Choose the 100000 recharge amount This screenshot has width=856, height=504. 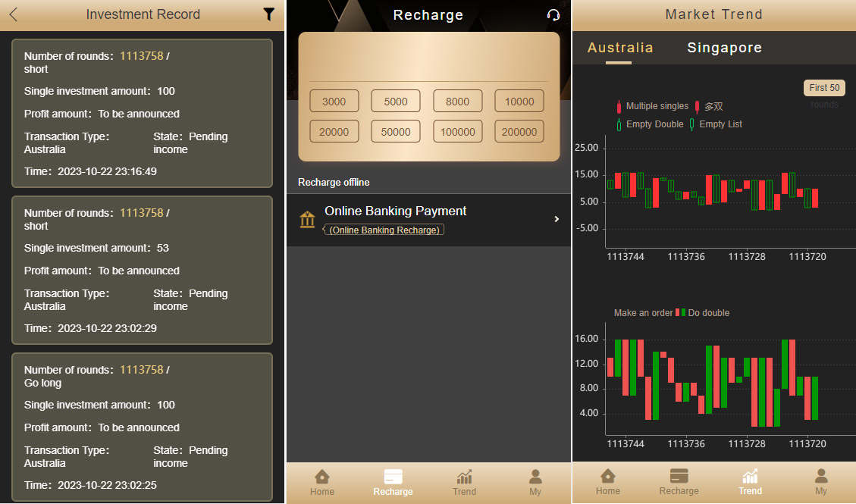(x=457, y=132)
